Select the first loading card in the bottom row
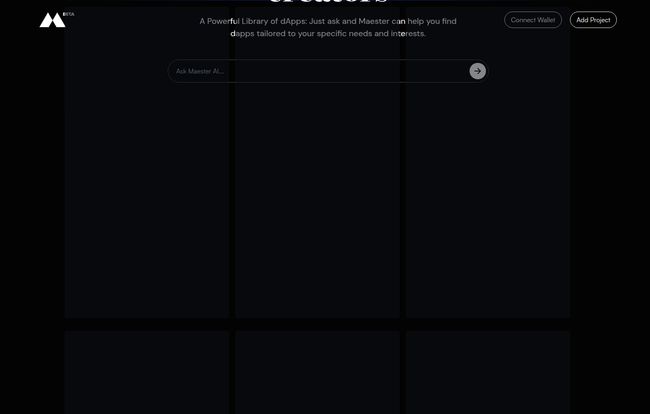The width and height of the screenshot is (650, 414). tap(147, 372)
